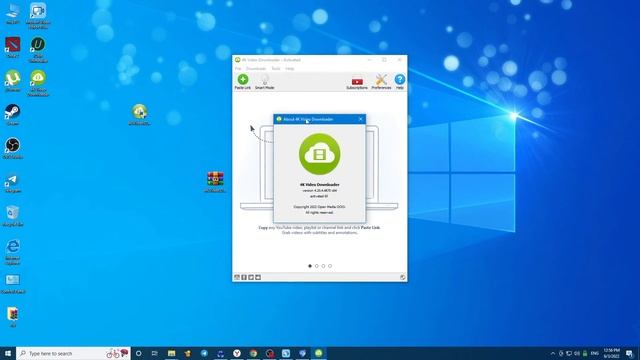Image resolution: width=640 pixels, height=360 pixels.
Task: Select the IObit Uninstaller desktop shortcut
Action: [38, 50]
